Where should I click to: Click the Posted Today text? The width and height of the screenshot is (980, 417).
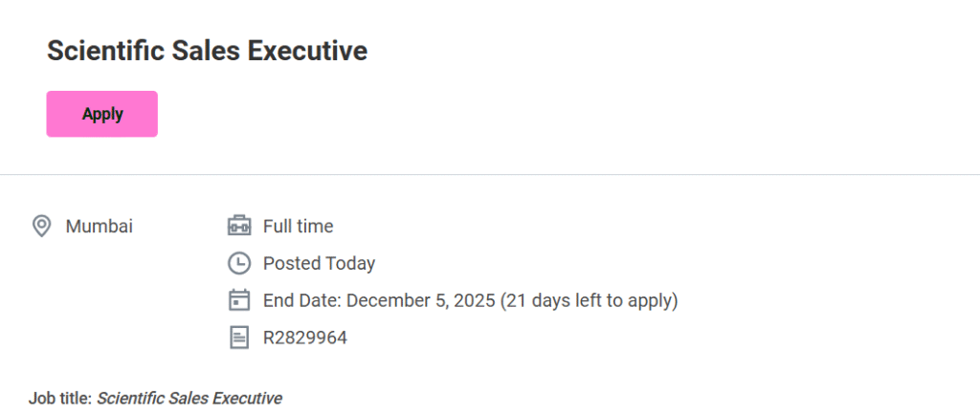click(319, 263)
